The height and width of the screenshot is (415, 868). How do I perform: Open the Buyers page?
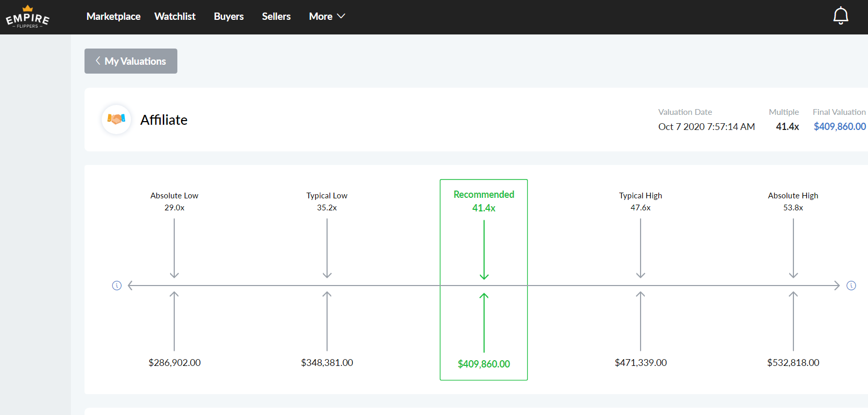pyautogui.click(x=228, y=16)
